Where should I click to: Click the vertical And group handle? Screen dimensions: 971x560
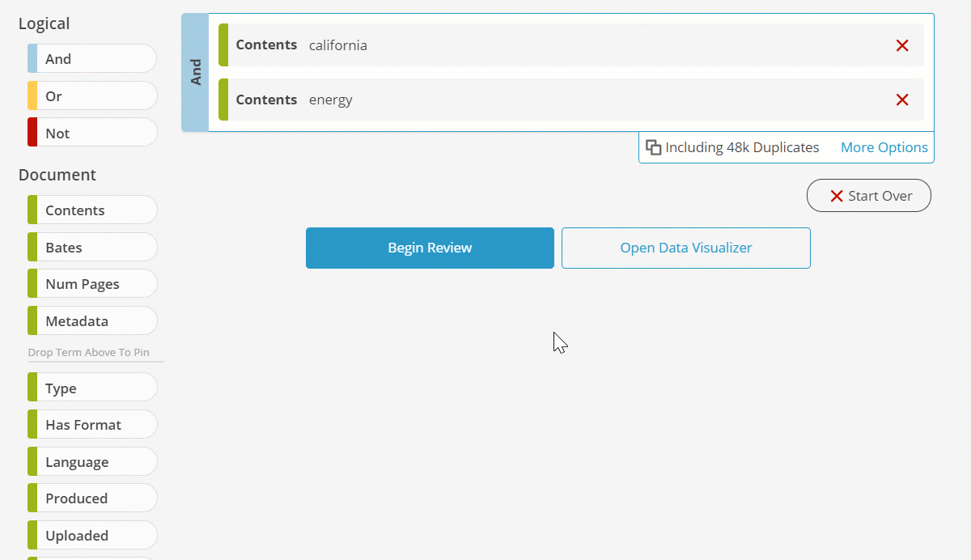195,72
